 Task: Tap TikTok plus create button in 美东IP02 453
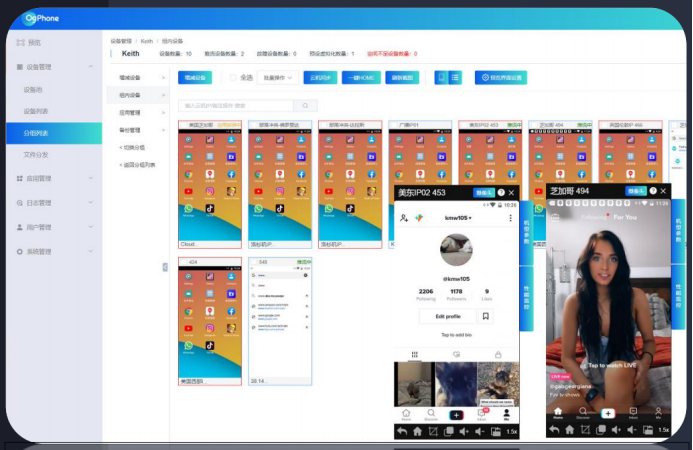pyautogui.click(x=456, y=415)
